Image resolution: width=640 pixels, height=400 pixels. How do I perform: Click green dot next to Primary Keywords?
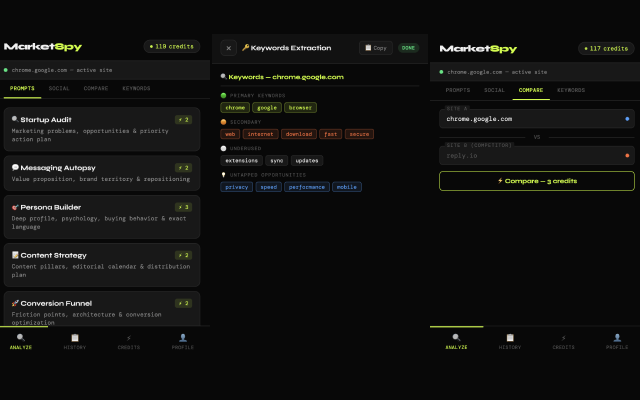pos(223,96)
